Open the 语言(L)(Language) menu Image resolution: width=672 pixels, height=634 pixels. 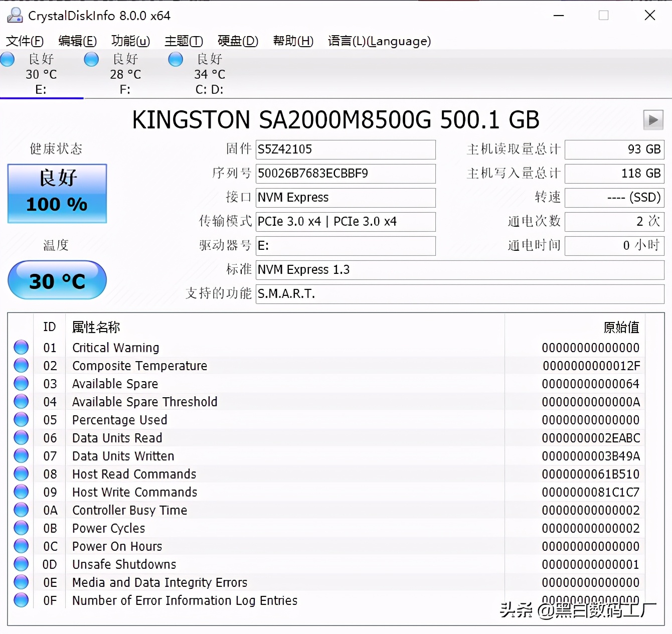click(x=379, y=41)
